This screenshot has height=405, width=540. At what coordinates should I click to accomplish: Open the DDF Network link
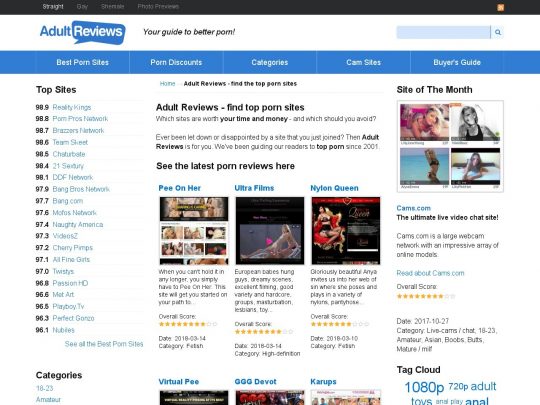(73, 177)
